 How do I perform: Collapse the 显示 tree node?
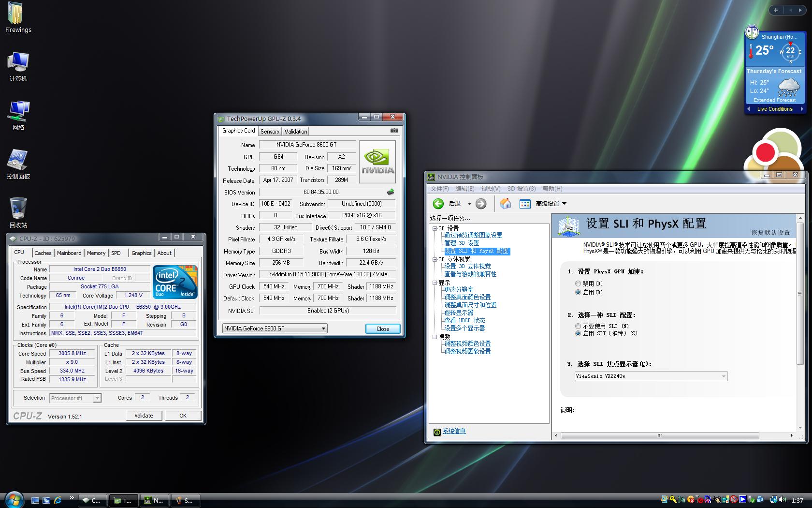435,283
